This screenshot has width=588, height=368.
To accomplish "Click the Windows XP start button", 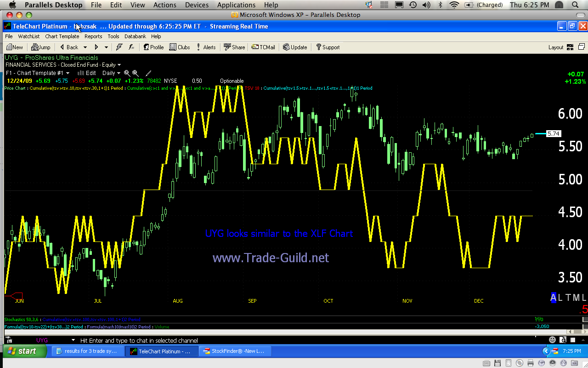I will [24, 351].
